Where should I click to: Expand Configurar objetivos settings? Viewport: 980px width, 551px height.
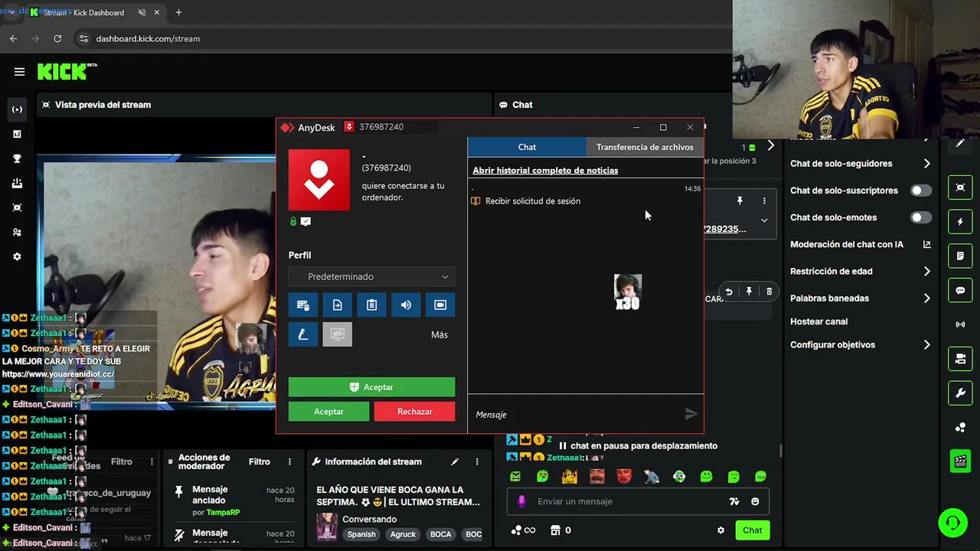coord(926,345)
